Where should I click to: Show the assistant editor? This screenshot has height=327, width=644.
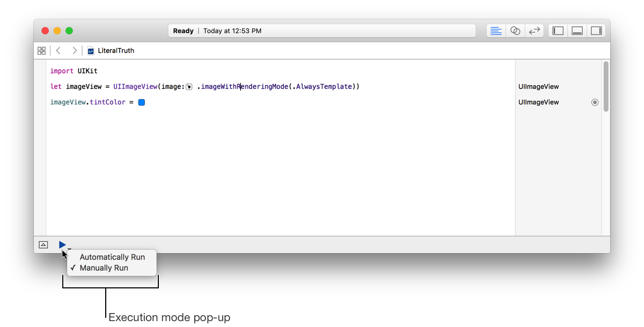click(x=515, y=31)
